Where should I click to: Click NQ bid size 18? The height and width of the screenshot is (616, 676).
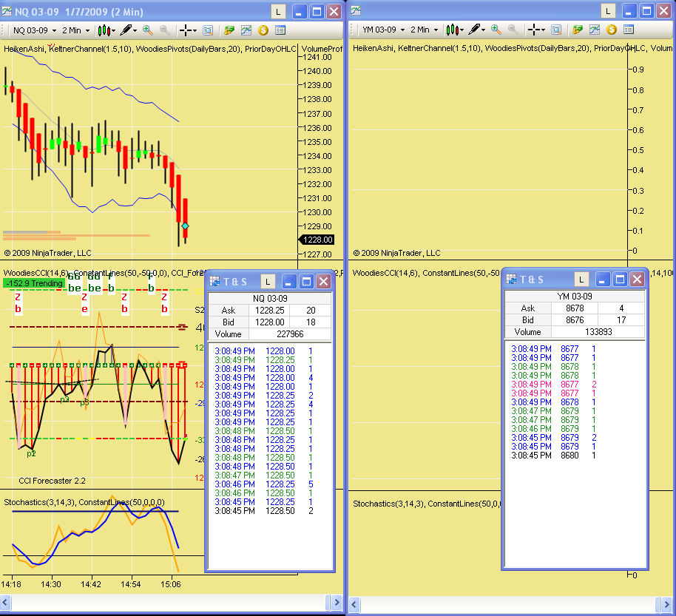pos(311,322)
